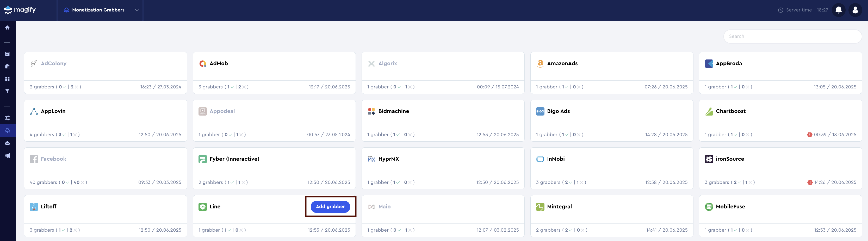Viewport: 868px width, 241px height.
Task: Select the grid/apps icon in sidebar
Action: [x=7, y=78]
